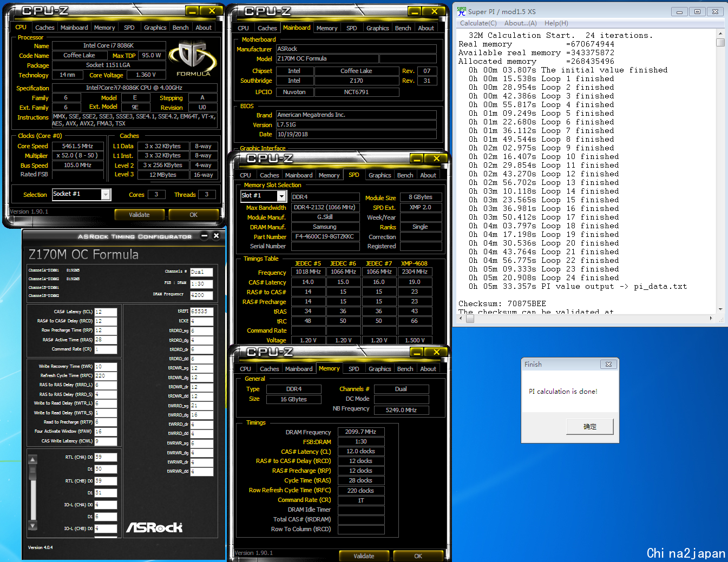728x562 pixels.
Task: Click scroll down arrow in Timing Configurator
Action: pos(32,525)
